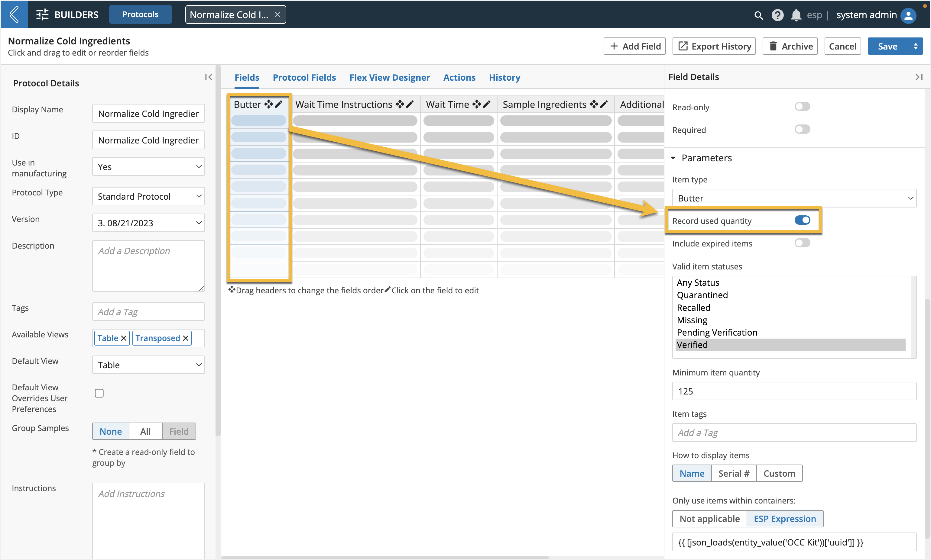Image resolution: width=931 pixels, height=560 pixels.
Task: Check Default View Overrides User Preferences box
Action: [99, 393]
